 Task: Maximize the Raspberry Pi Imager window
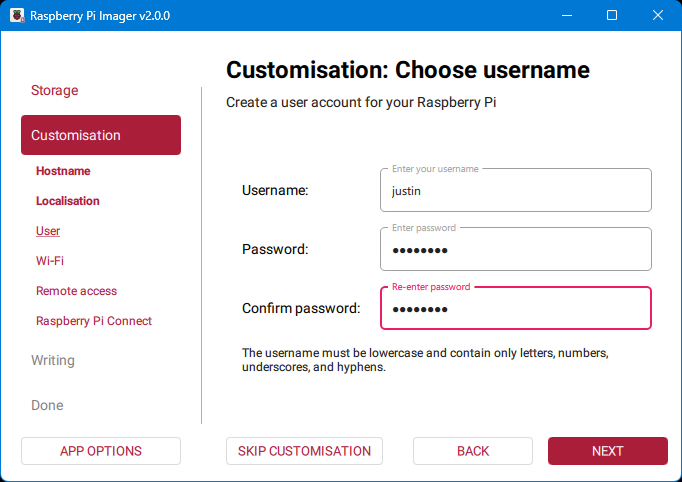pos(612,16)
